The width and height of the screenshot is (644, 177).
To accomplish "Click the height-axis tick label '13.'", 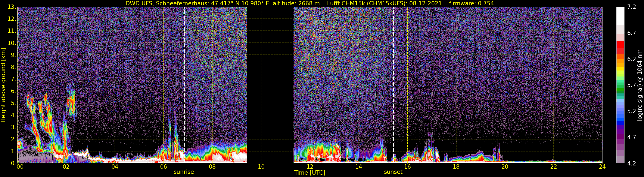I will pyautogui.click(x=12, y=7).
